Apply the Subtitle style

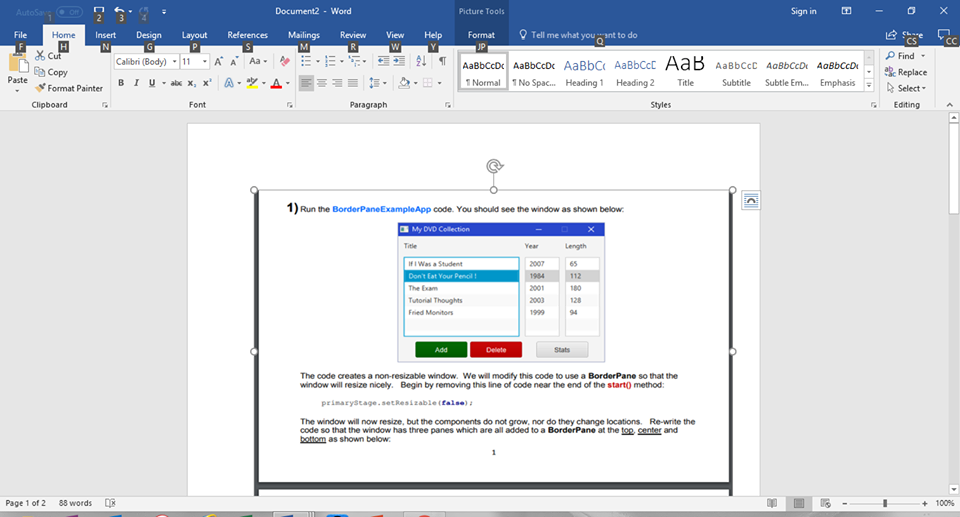pyautogui.click(x=736, y=72)
